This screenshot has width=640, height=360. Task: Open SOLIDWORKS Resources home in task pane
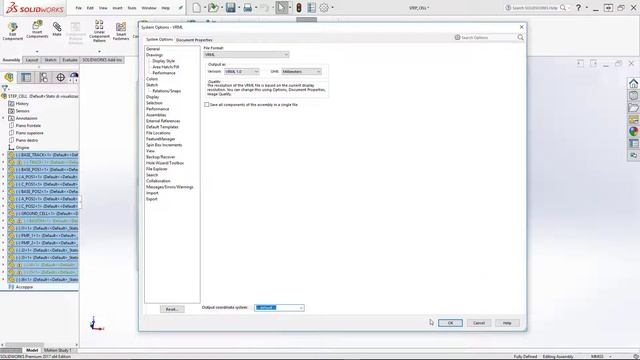633,84
